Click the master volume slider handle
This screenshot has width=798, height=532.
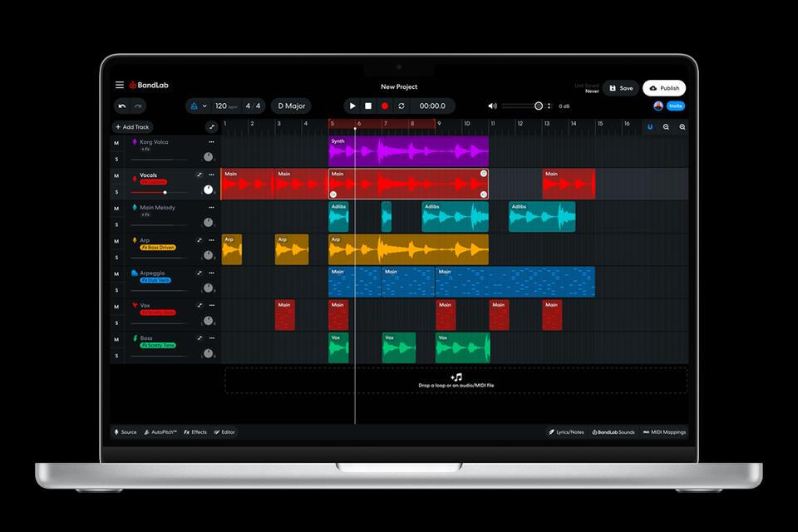[539, 106]
